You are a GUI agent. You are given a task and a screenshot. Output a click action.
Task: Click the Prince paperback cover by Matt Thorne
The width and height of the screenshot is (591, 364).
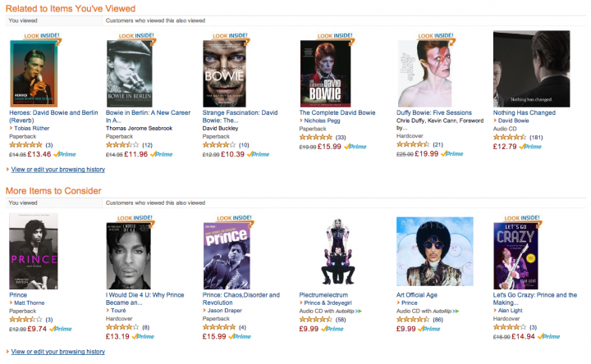(34, 252)
